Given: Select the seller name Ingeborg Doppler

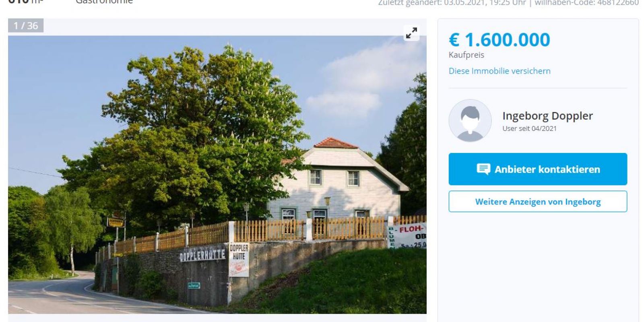Looking at the screenshot, I should [x=547, y=116].
